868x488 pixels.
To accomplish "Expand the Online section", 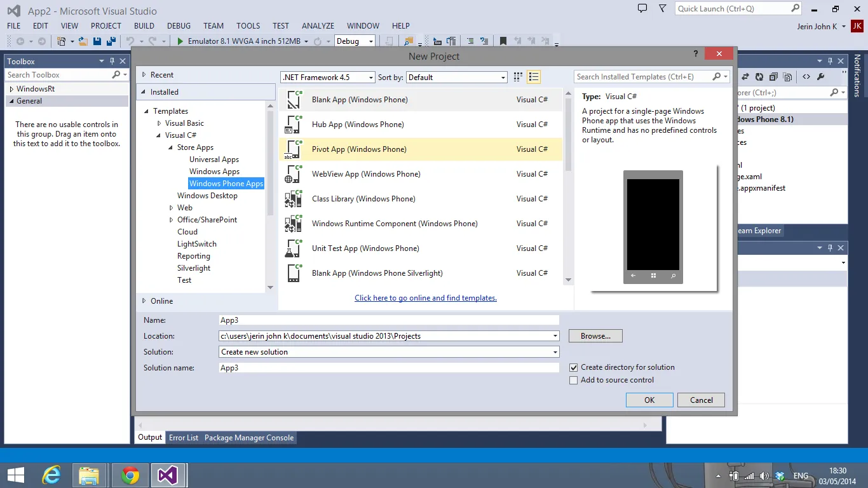I will (144, 301).
